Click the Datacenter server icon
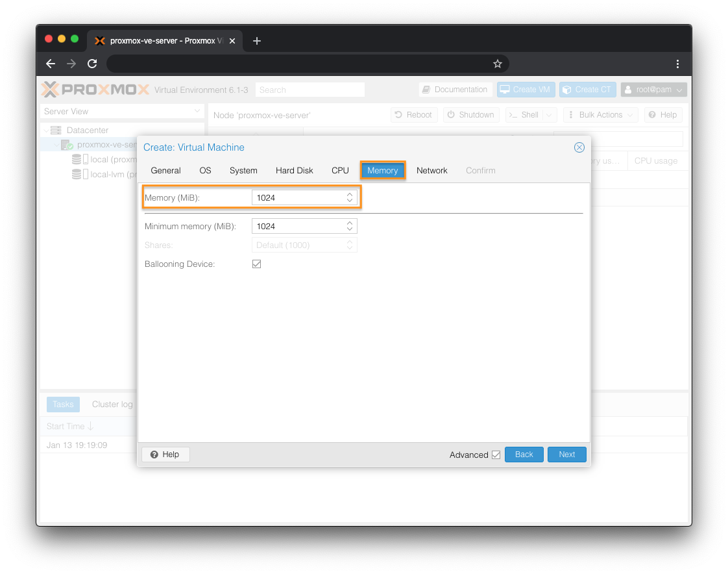The width and height of the screenshot is (728, 574). (x=56, y=130)
